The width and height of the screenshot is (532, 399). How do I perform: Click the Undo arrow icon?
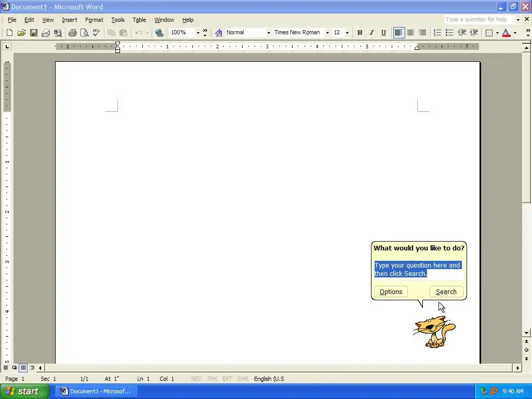click(138, 33)
